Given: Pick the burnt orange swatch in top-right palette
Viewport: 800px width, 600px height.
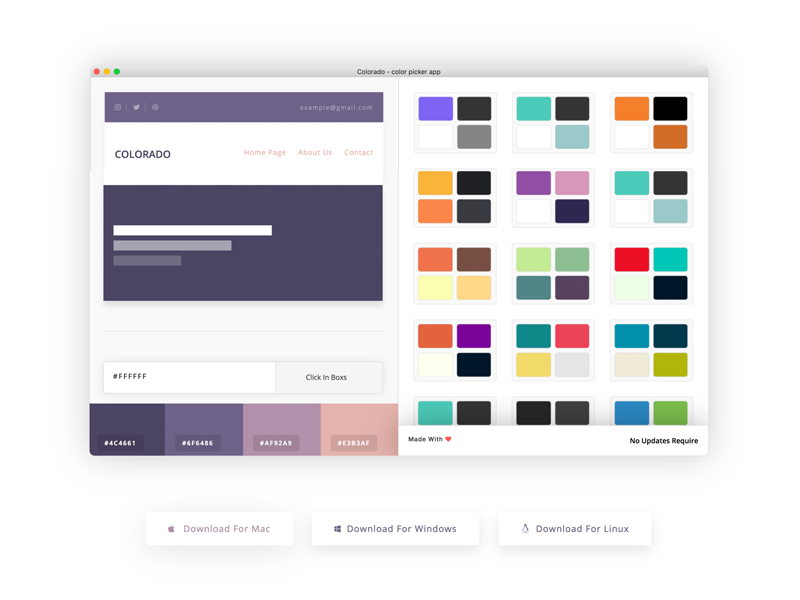Looking at the screenshot, I should click(x=670, y=137).
